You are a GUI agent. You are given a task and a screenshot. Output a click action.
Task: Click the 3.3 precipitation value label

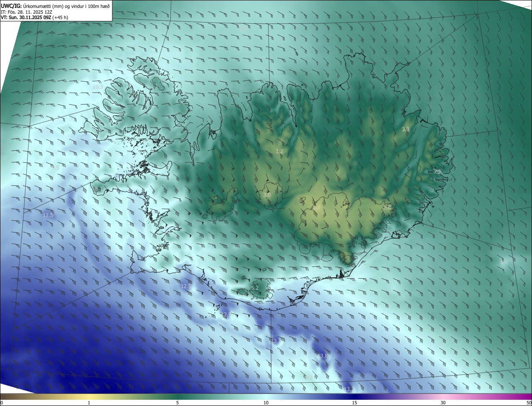coord(406,130)
